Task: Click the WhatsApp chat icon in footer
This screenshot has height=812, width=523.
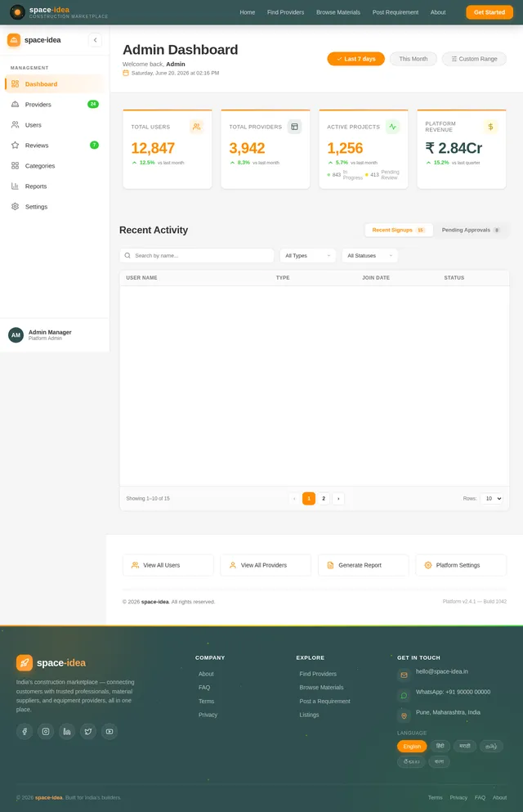Action: [x=404, y=696]
